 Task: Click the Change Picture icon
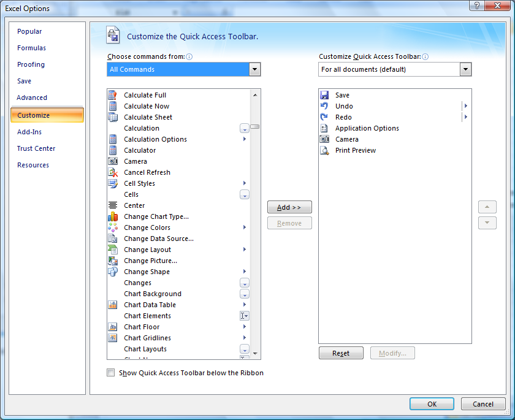(x=113, y=261)
